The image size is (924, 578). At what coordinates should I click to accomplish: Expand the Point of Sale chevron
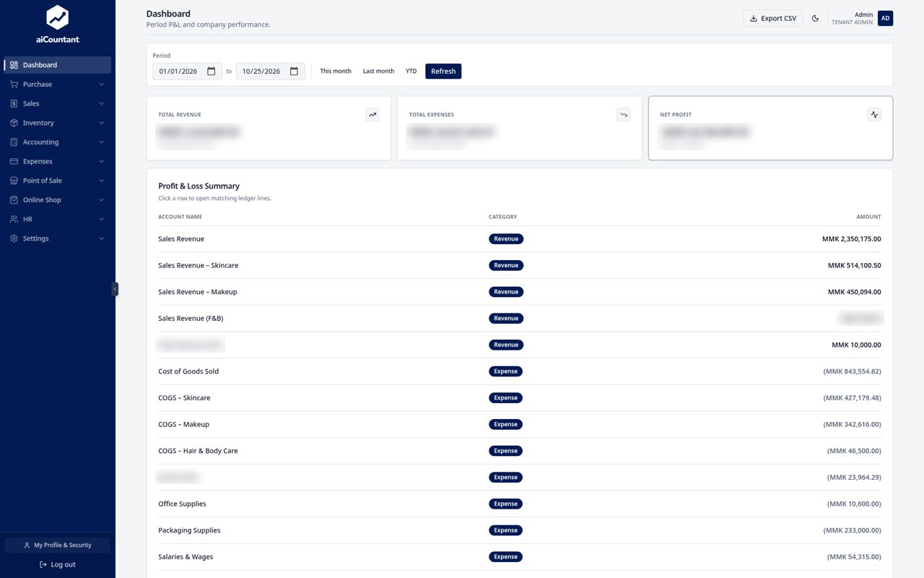tap(101, 181)
